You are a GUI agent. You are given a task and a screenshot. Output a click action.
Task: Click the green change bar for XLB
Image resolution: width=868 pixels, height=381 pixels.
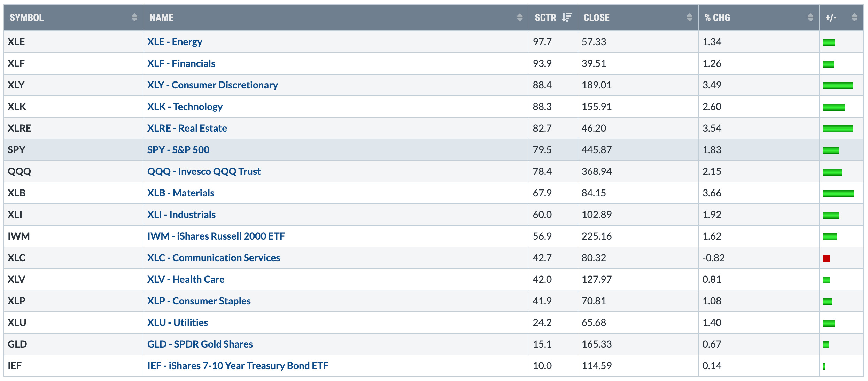(x=838, y=194)
